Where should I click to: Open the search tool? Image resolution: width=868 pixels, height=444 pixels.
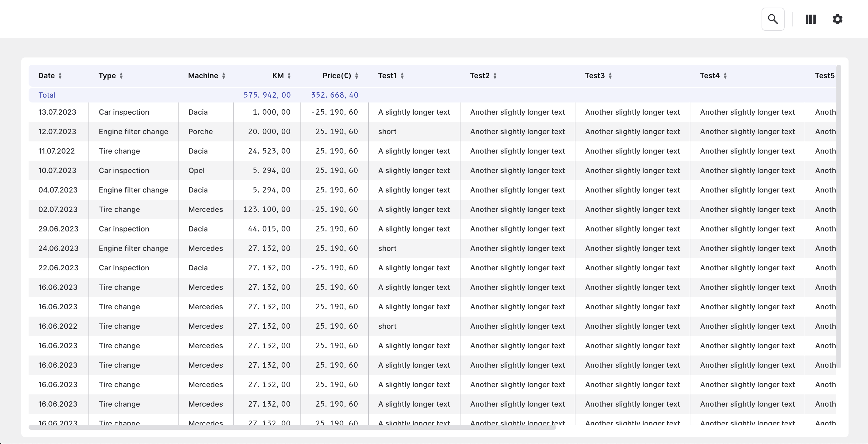(773, 19)
